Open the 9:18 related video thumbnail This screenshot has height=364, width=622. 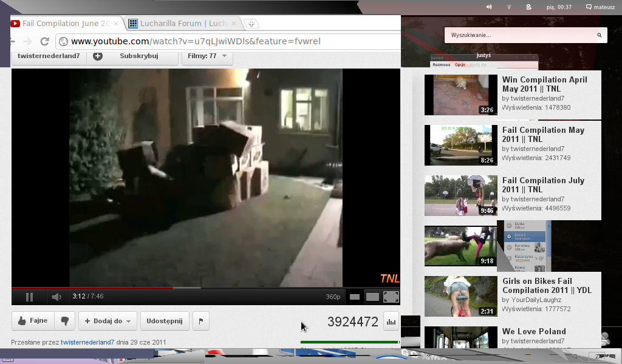pyautogui.click(x=460, y=246)
